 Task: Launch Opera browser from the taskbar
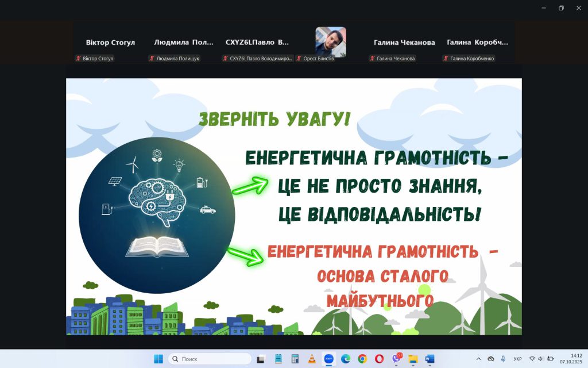pyautogui.click(x=379, y=359)
